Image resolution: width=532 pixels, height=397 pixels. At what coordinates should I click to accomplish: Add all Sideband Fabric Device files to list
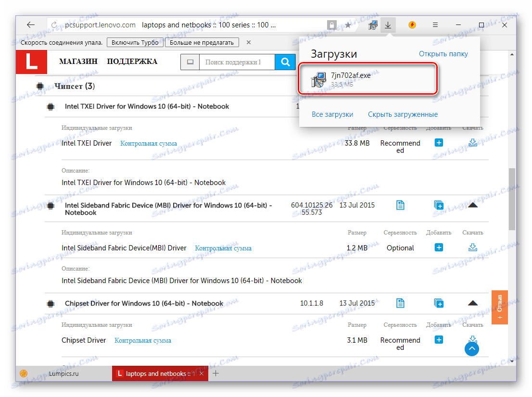(x=439, y=205)
